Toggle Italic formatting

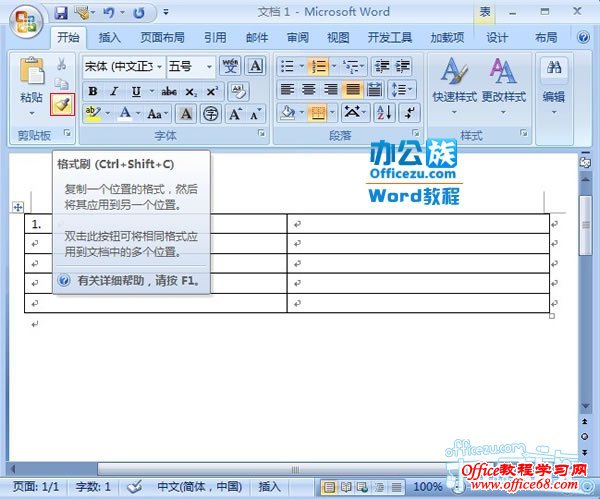[114, 91]
